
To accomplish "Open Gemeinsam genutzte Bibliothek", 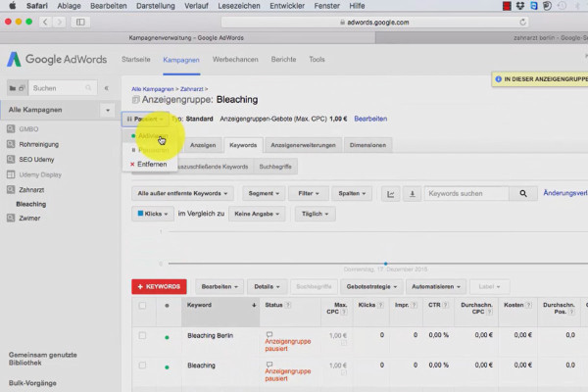I will [x=43, y=359].
